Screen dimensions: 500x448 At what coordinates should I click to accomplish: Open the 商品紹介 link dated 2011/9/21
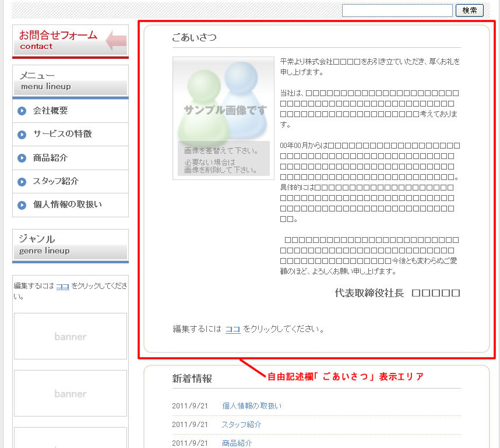[237, 443]
